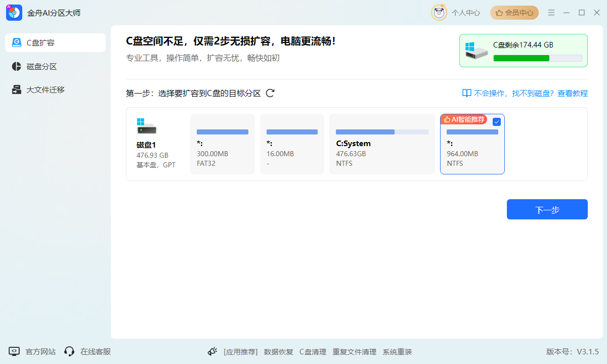Uncheck the AI智能推荐 partition checkbox
This screenshot has width=607, height=364.
496,121
